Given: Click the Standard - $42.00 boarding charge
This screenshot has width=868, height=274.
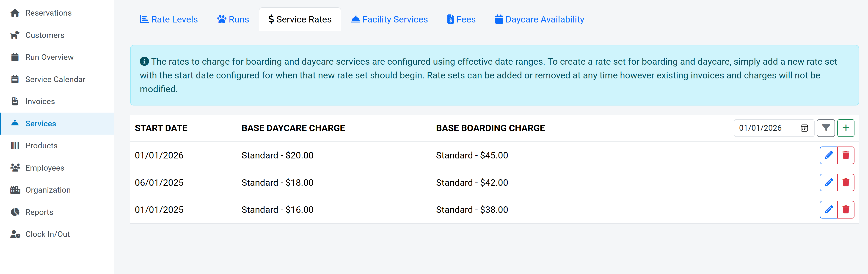Looking at the screenshot, I should (x=472, y=183).
